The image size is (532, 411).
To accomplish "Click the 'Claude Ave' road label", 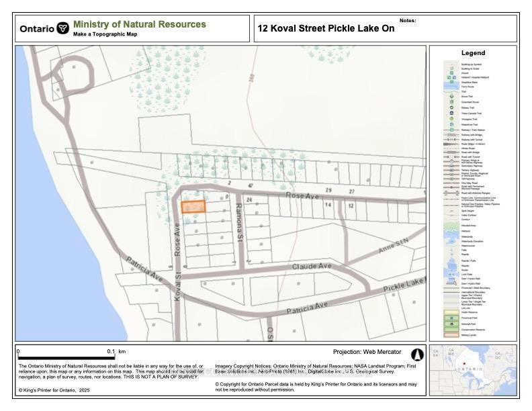I will coord(312,266).
